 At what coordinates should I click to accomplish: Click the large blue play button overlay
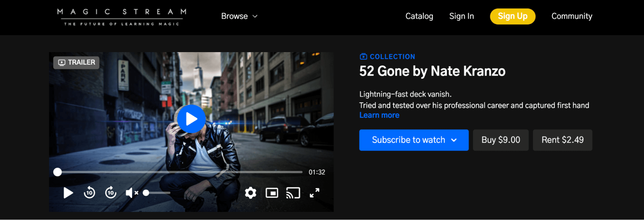click(x=191, y=119)
